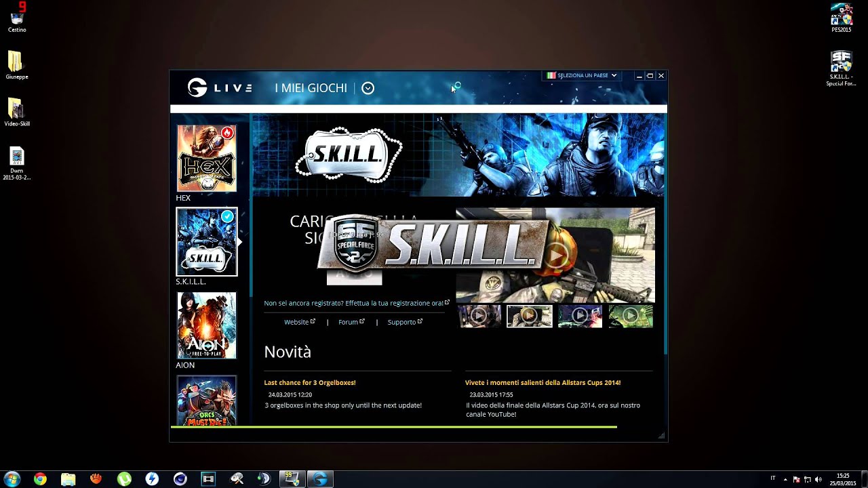The height and width of the screenshot is (488, 868).
Task: Open Cinema 4D from the taskbar
Action: (180, 479)
